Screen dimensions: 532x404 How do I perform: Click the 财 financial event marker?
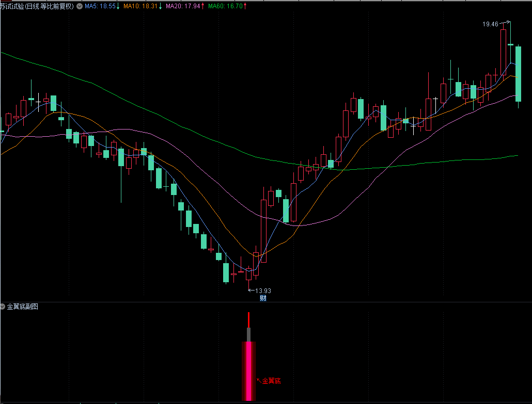click(263, 298)
